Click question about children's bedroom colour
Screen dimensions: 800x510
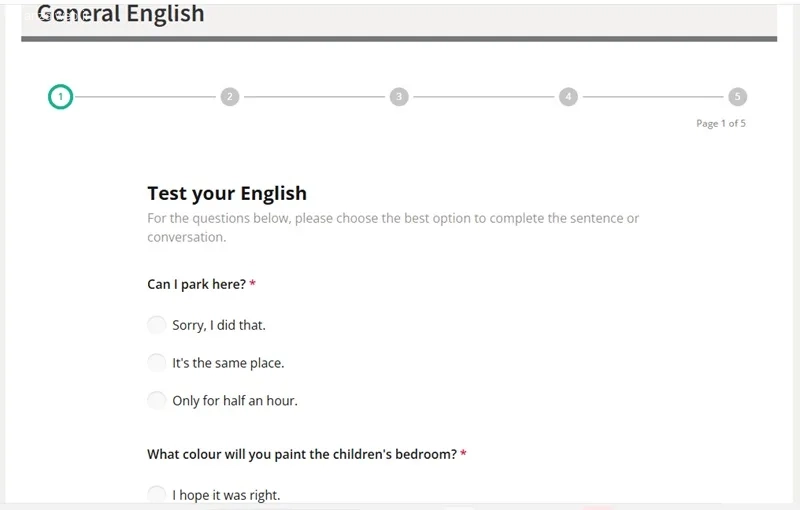[302, 454]
